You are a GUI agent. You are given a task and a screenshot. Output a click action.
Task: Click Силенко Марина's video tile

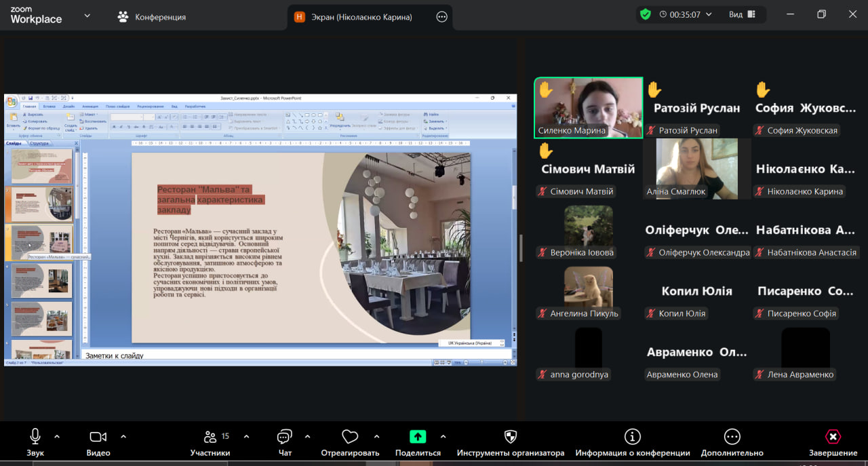coord(589,107)
